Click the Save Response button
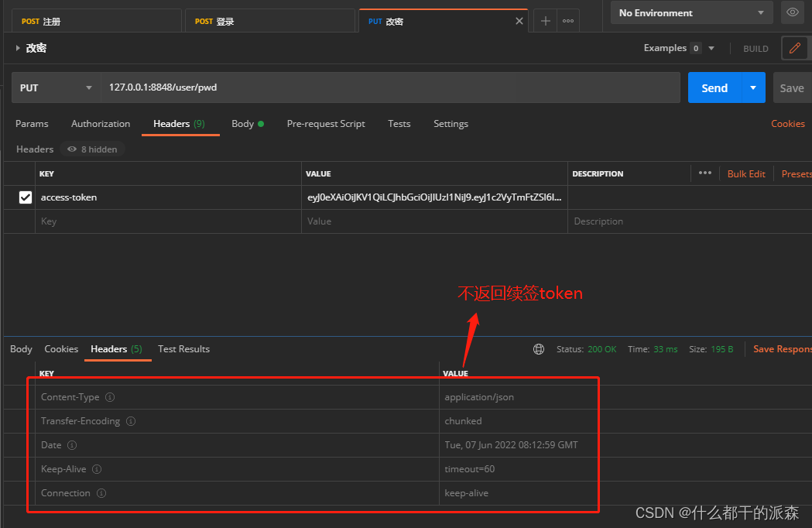This screenshot has width=812, height=528. coord(783,349)
